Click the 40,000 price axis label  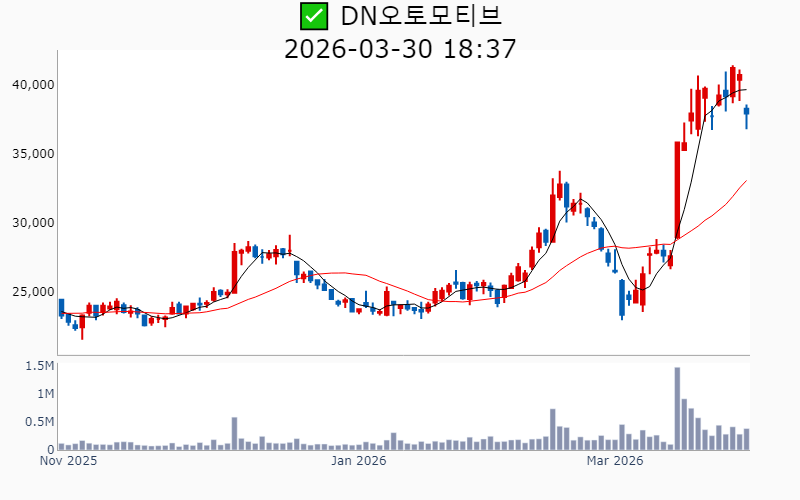(30, 85)
